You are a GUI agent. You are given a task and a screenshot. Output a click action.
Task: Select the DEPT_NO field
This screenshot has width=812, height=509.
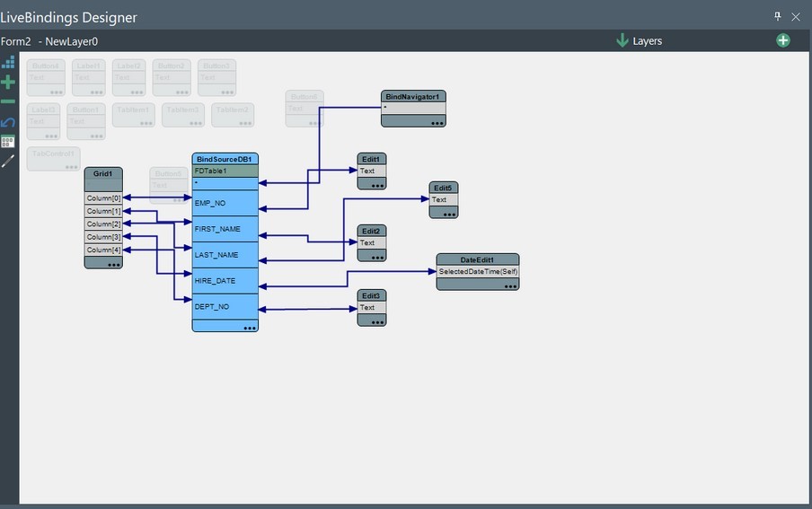(x=225, y=306)
